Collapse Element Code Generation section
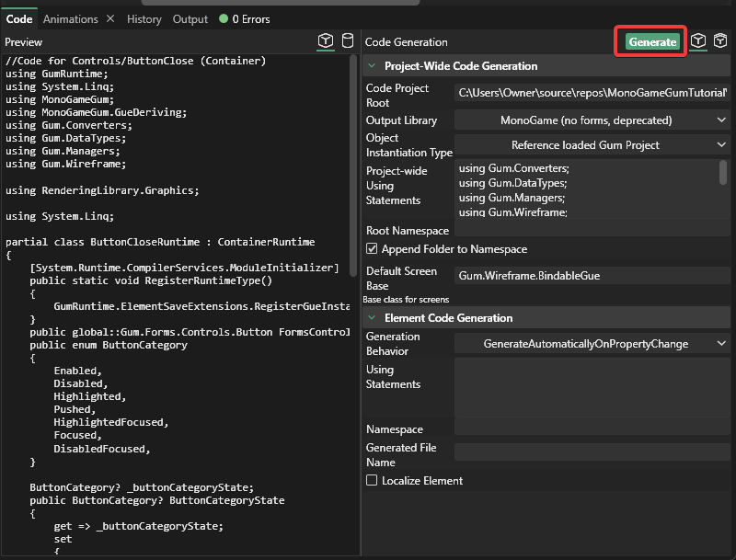736x560 pixels. point(373,318)
